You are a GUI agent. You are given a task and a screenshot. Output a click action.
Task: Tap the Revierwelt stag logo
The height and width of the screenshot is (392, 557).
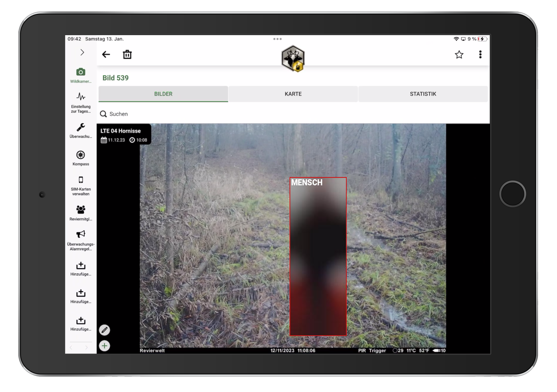tap(293, 59)
